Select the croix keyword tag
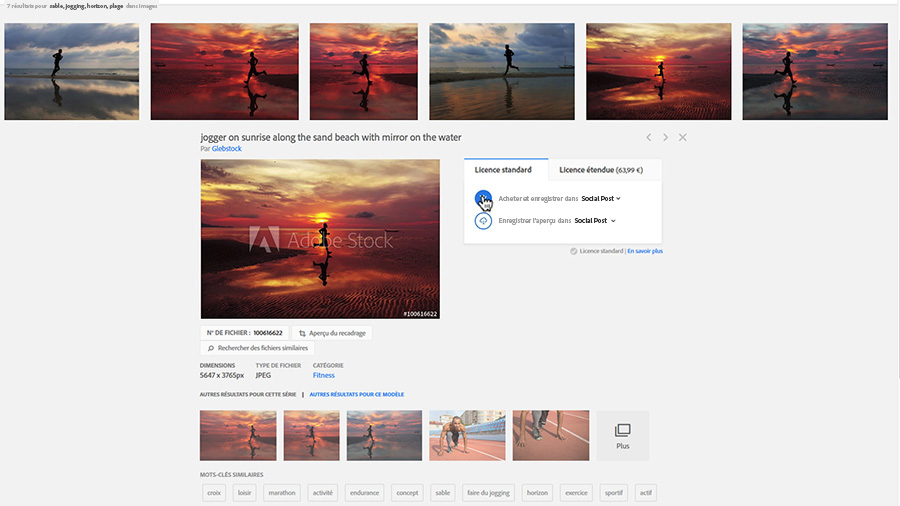This screenshot has width=900, height=506. pyautogui.click(x=214, y=493)
